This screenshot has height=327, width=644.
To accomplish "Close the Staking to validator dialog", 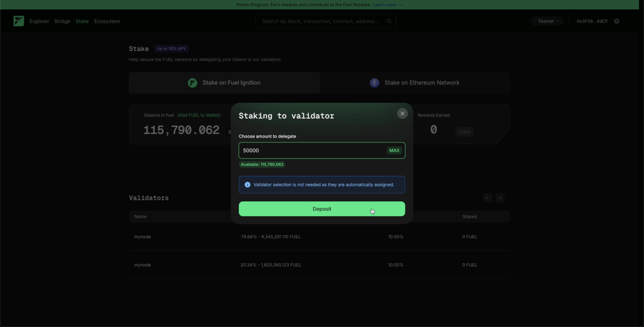I will point(402,114).
